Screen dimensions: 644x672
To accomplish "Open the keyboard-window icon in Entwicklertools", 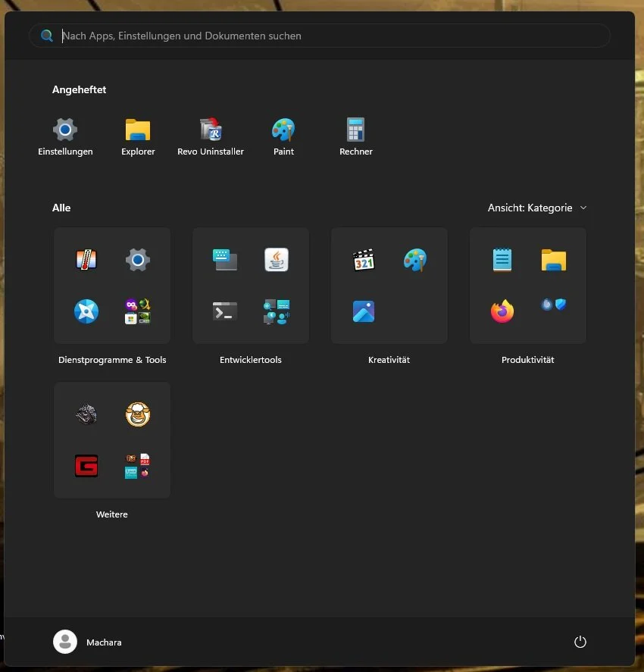I will (x=225, y=260).
